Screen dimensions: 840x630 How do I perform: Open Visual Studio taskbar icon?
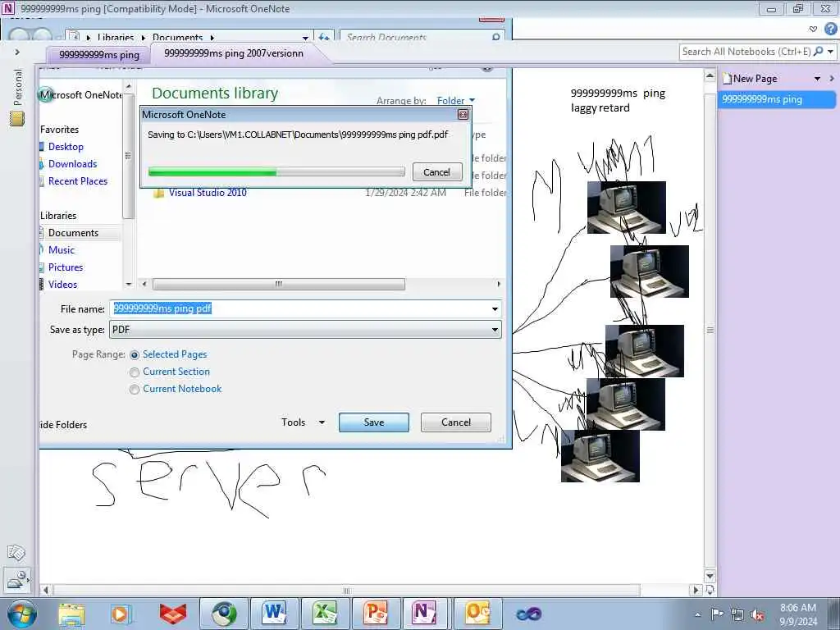[x=529, y=614]
